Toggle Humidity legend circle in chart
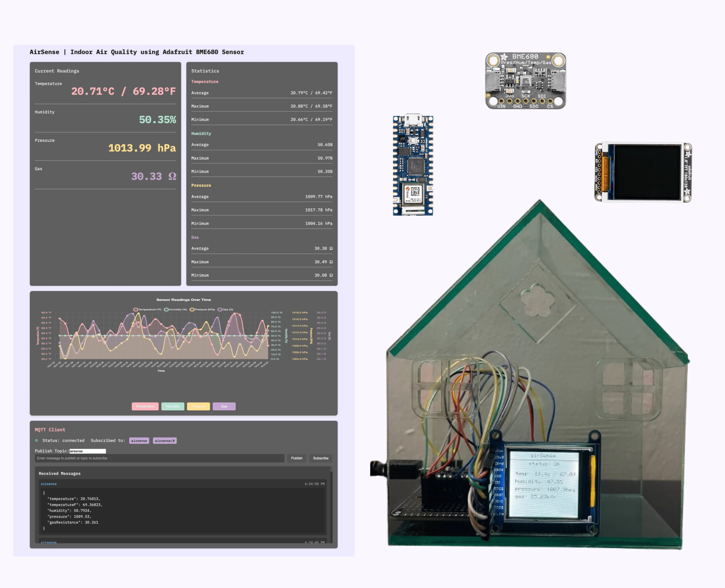This screenshot has height=588, width=725. click(x=166, y=309)
